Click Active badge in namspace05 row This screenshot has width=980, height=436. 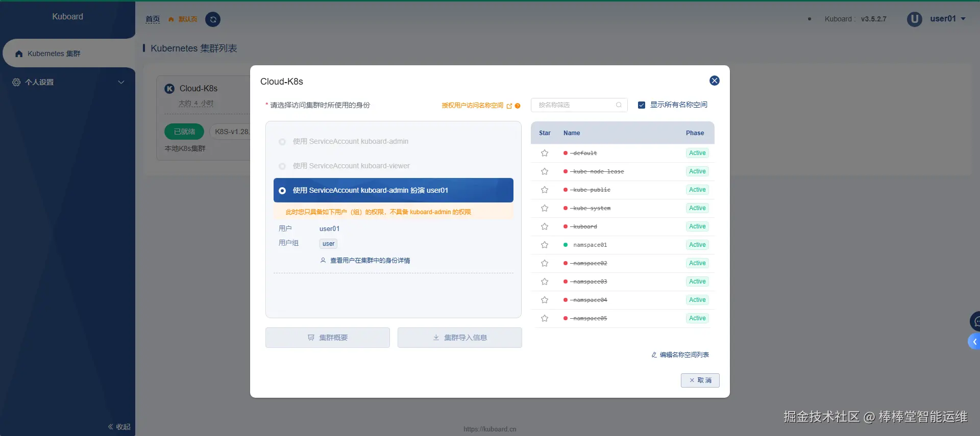click(697, 318)
